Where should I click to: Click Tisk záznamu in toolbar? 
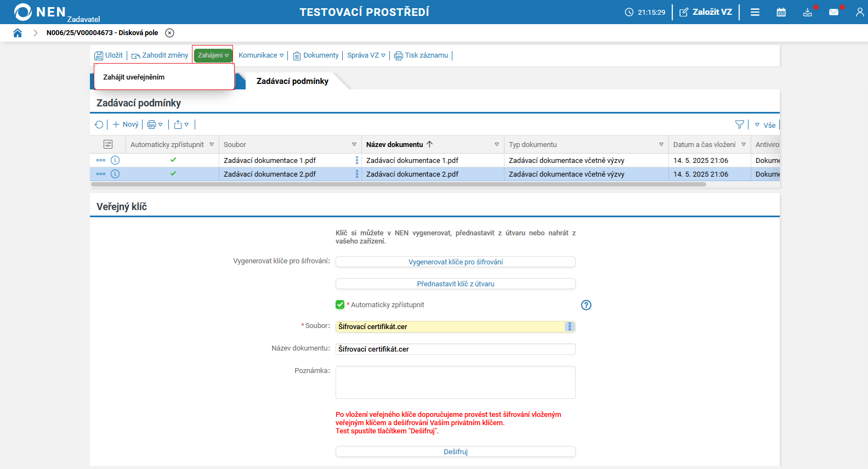point(421,55)
